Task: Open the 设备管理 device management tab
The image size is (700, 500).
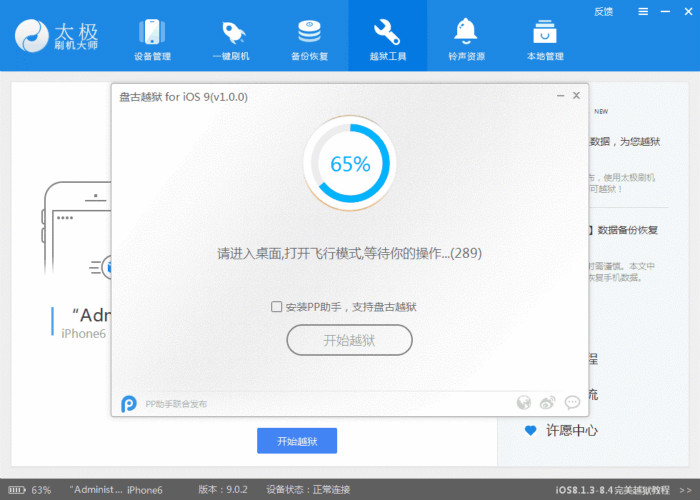Action: 152,39
